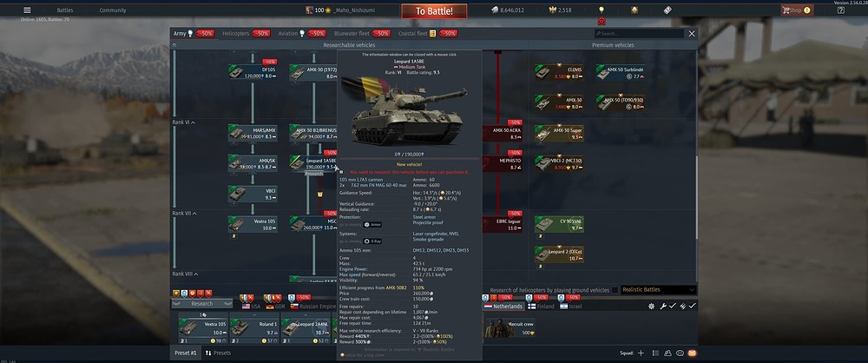868x363 pixels.
Task: Select the Vextra 105 in the research tree
Action: pyautogui.click(x=253, y=224)
